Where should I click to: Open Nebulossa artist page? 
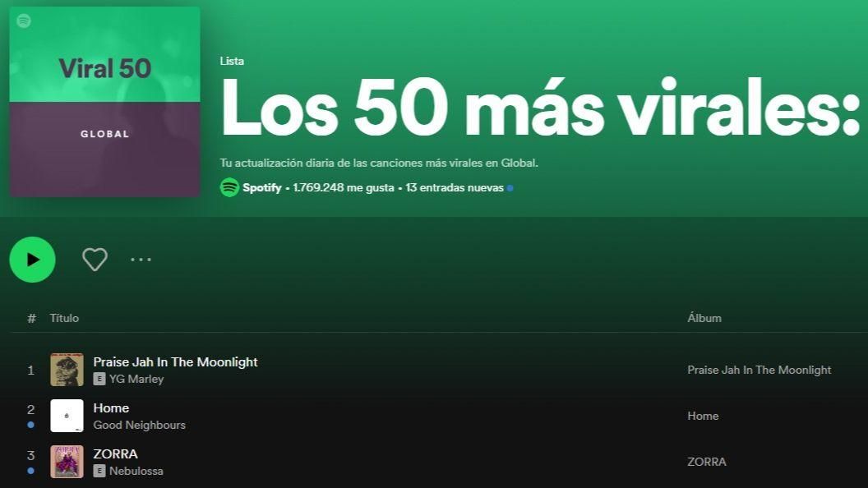coord(136,471)
